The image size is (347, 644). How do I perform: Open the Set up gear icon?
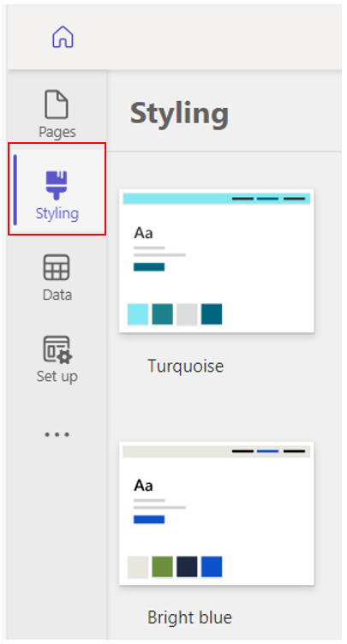[57, 350]
